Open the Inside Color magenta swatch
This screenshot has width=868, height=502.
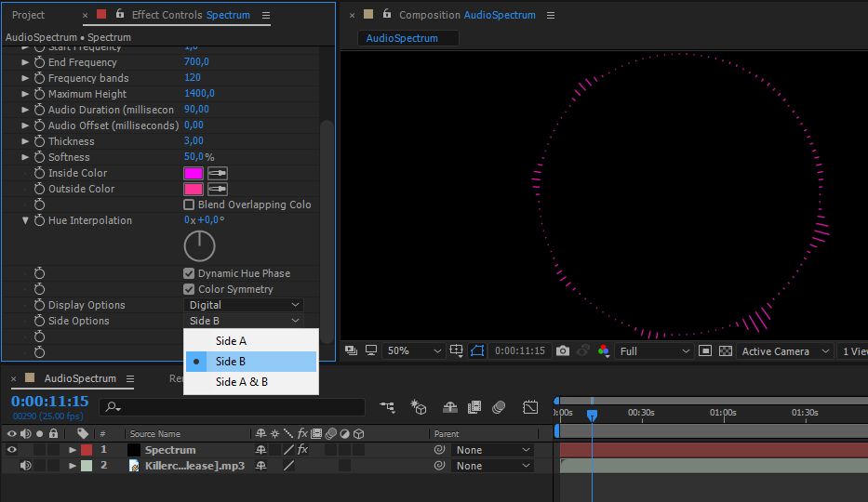click(194, 173)
